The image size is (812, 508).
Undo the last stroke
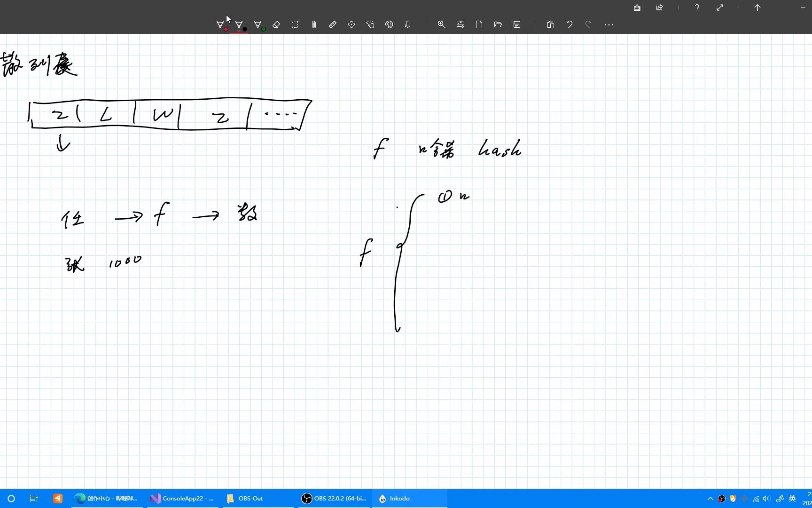pos(570,24)
